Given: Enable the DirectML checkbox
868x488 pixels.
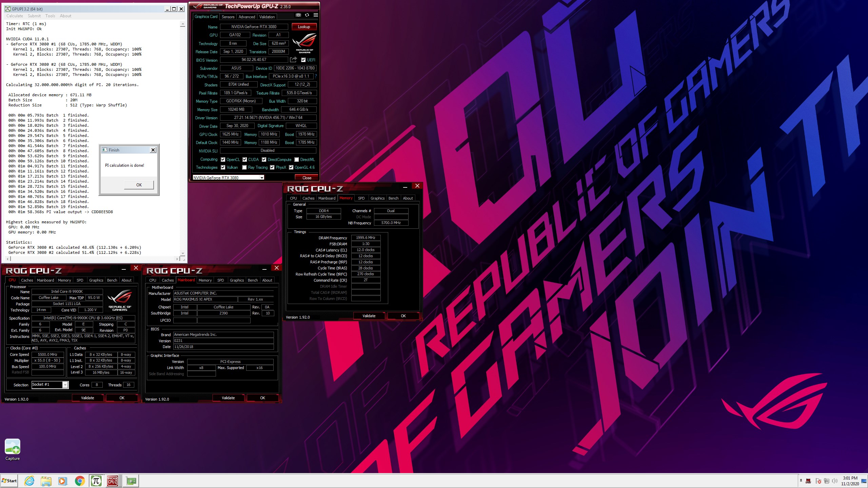Looking at the screenshot, I should (x=297, y=160).
